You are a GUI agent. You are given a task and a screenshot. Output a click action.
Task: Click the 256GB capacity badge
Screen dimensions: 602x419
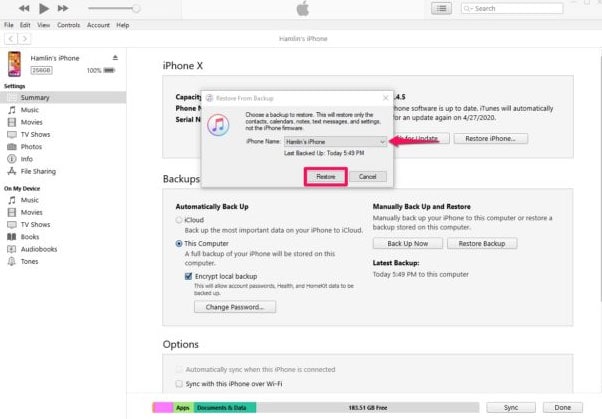pos(41,70)
